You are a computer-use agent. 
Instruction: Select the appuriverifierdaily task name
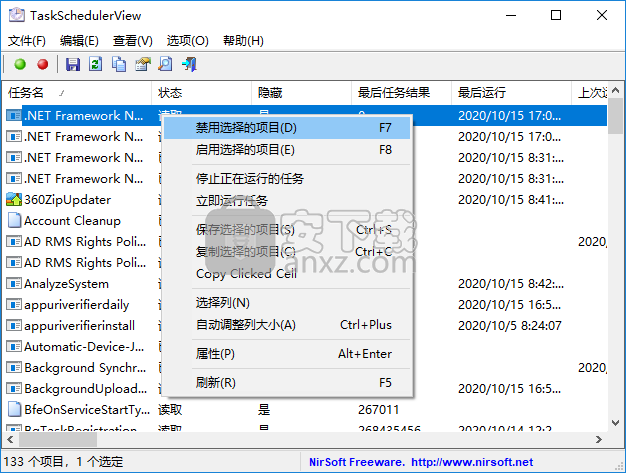tap(77, 305)
